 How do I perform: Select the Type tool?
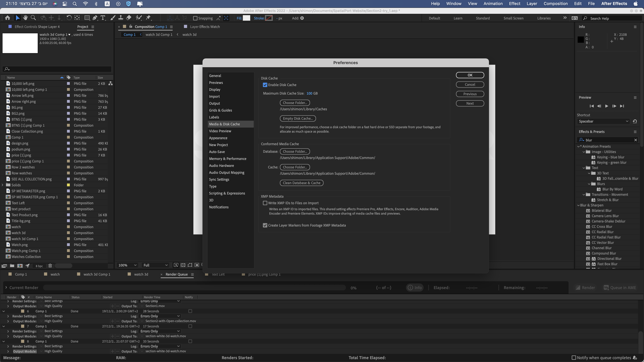coord(103,18)
